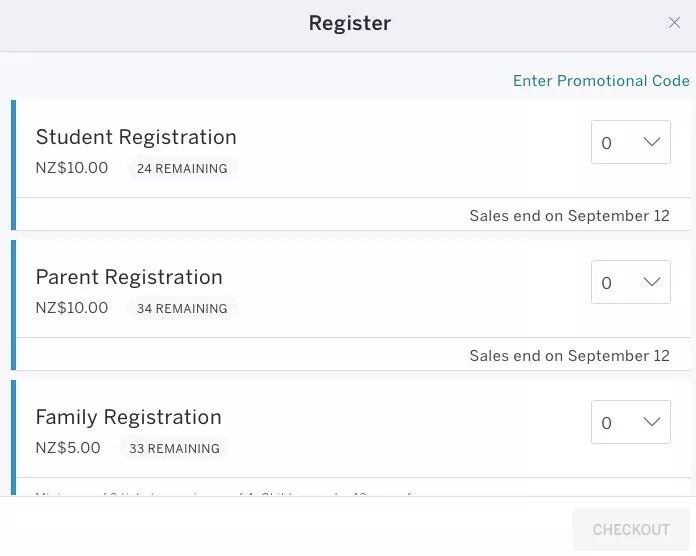
Task: Open the Family Registration quantity dropdown
Action: (631, 423)
